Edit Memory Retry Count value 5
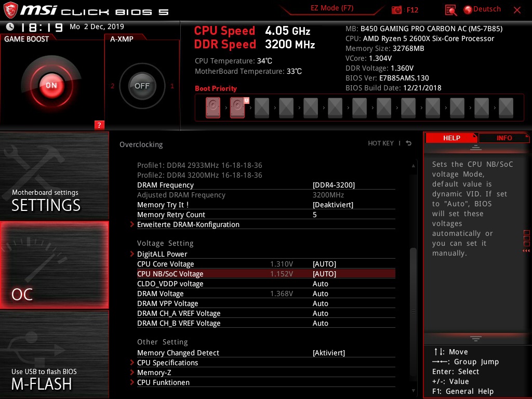Image resolution: width=532 pixels, height=399 pixels. pos(315,215)
